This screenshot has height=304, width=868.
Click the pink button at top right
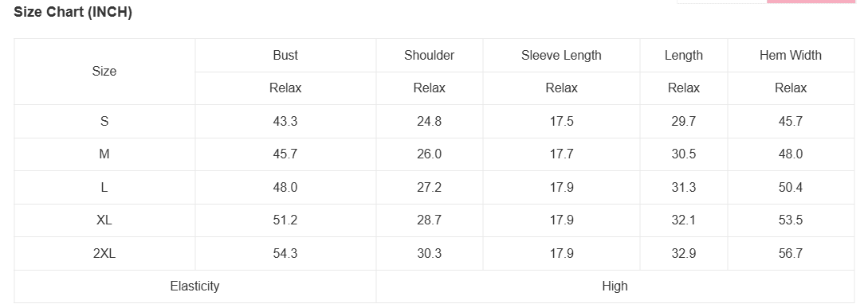811,2
